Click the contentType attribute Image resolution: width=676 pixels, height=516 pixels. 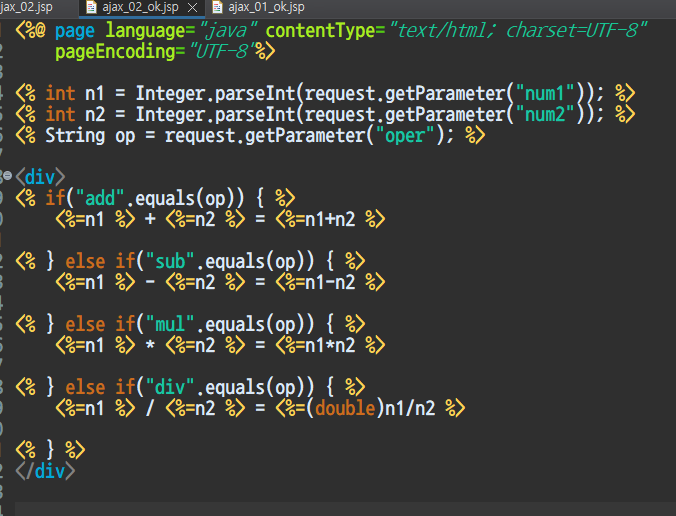coord(320,31)
